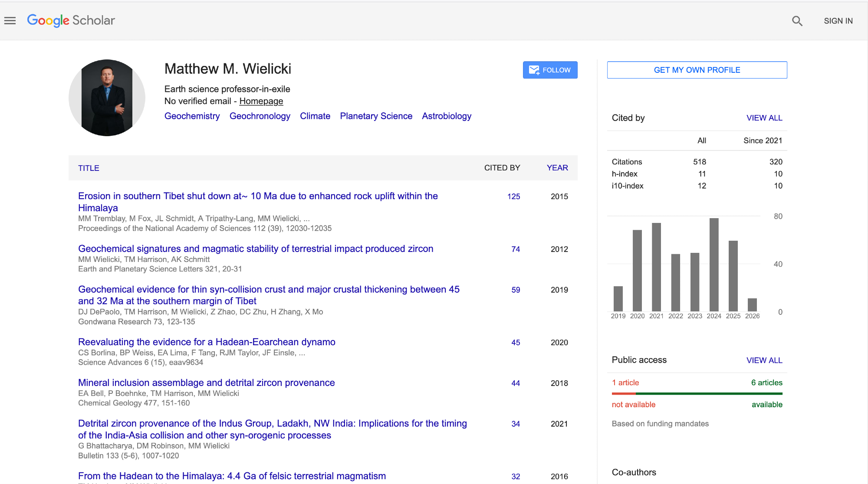Open Matthew Wielicki's profile photo
The width and height of the screenshot is (868, 484).
pyautogui.click(x=107, y=98)
